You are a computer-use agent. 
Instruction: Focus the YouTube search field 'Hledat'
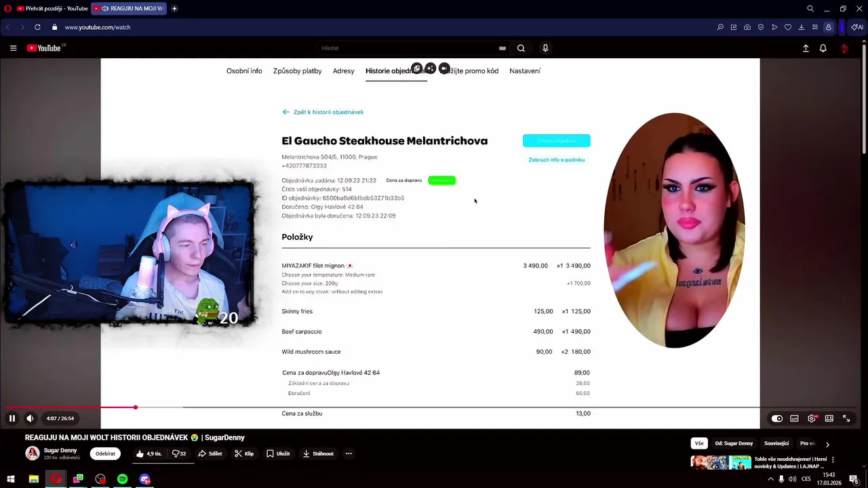pos(407,48)
